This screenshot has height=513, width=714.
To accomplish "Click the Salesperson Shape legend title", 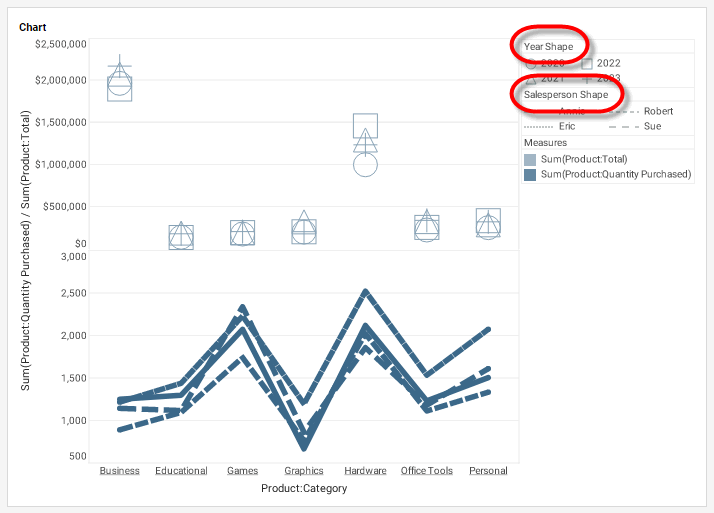I will pos(565,95).
